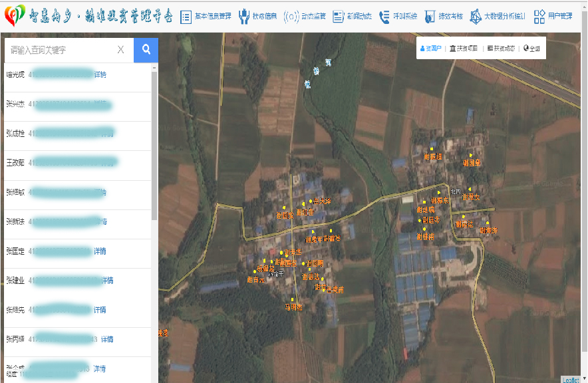This screenshot has width=588, height=383.
Task: Open 详情 link for 张建业
Action: [x=107, y=281]
